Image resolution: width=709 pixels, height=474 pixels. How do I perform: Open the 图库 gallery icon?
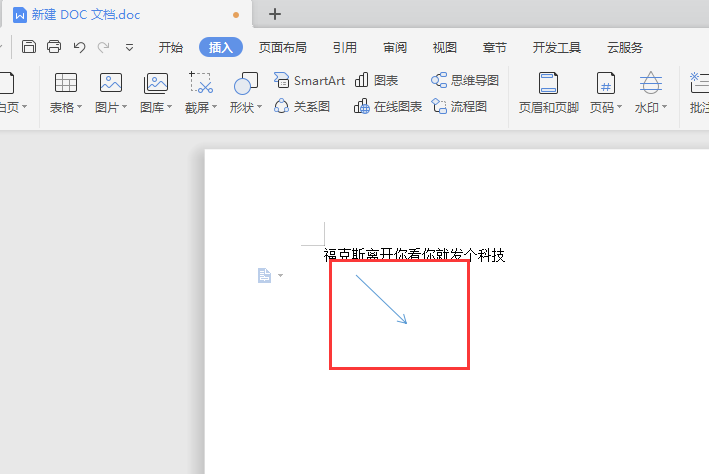click(x=156, y=83)
